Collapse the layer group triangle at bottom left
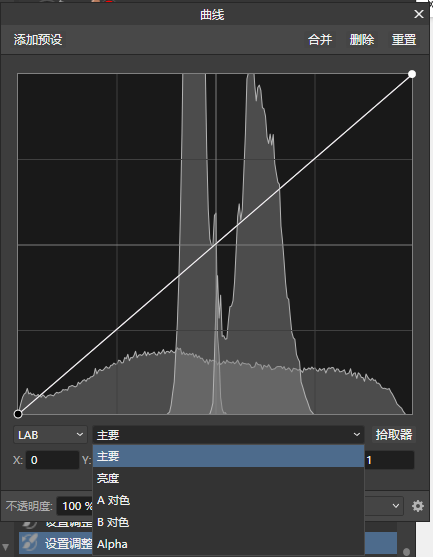 (6, 547)
